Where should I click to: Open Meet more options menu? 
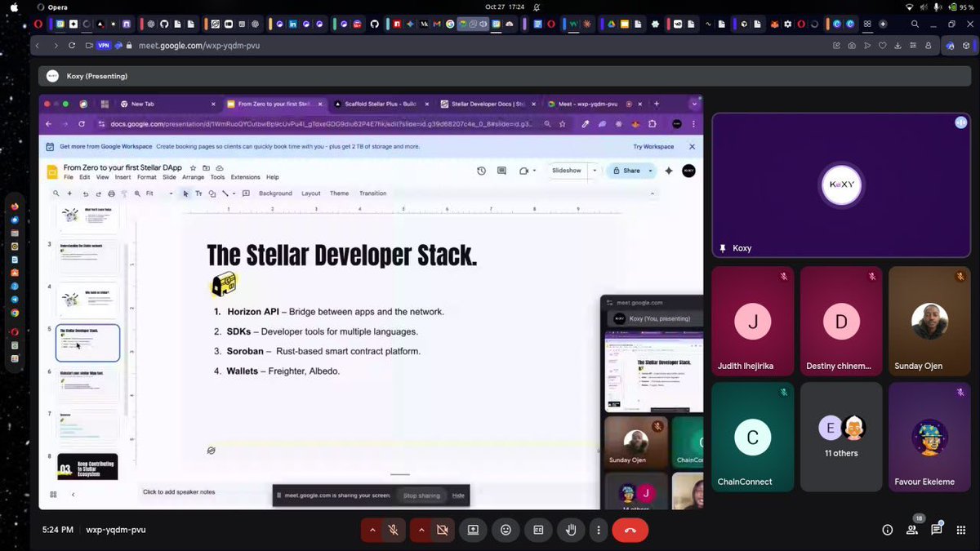click(599, 530)
